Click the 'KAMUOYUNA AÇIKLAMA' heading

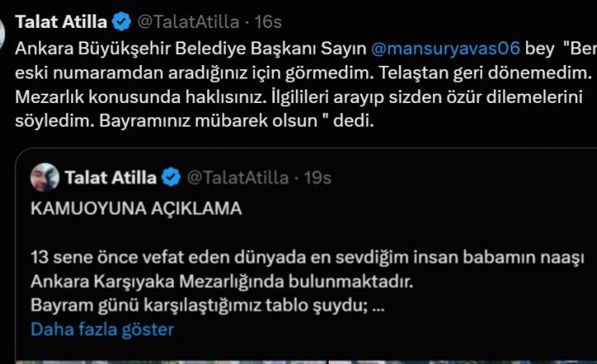136,209
